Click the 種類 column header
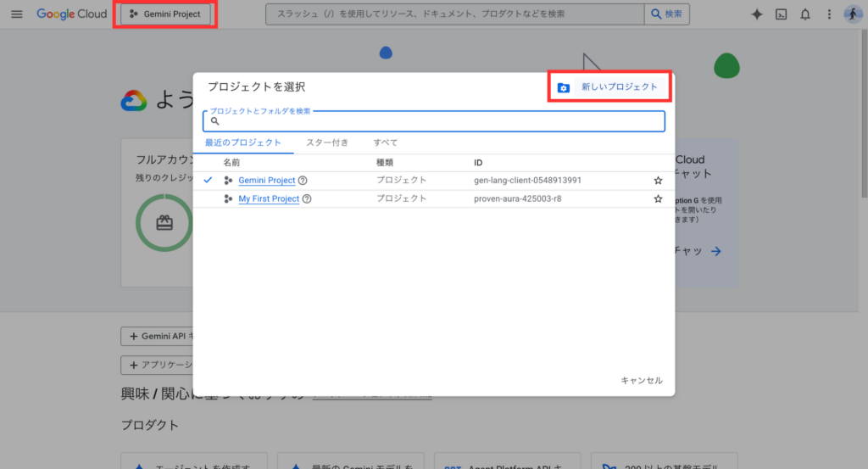Image resolution: width=868 pixels, height=469 pixels. tap(385, 162)
